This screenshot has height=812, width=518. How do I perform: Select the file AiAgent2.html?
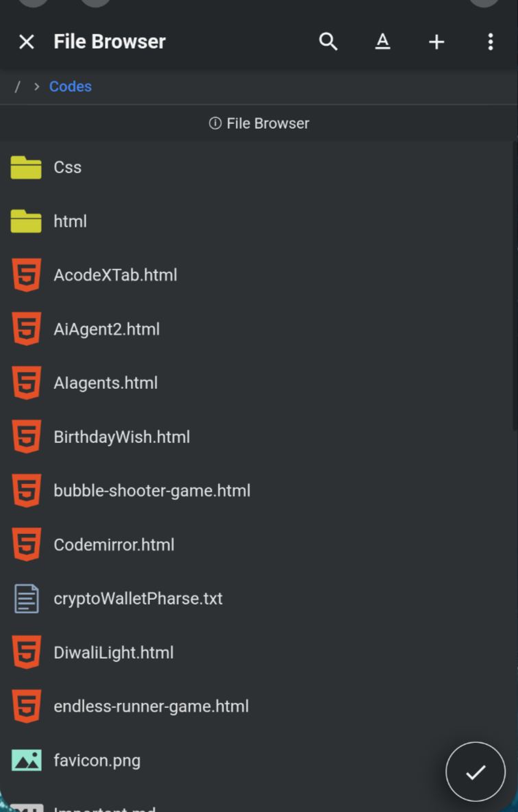(x=107, y=329)
